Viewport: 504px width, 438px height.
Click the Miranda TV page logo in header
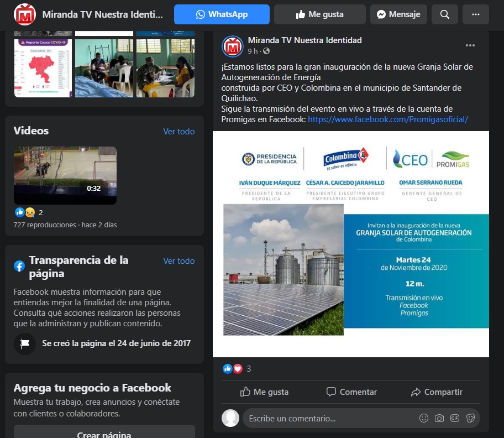25,14
